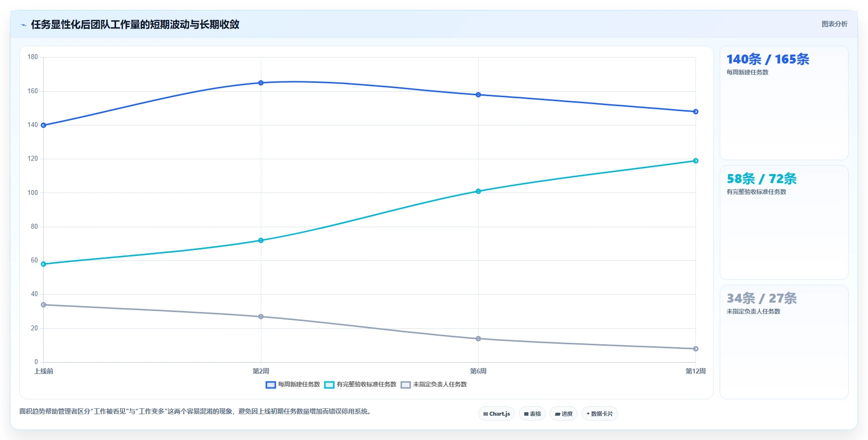Screen dimensions: 868x440
Task: Click the 140条 / 165条 card value
Action: pyautogui.click(x=768, y=60)
